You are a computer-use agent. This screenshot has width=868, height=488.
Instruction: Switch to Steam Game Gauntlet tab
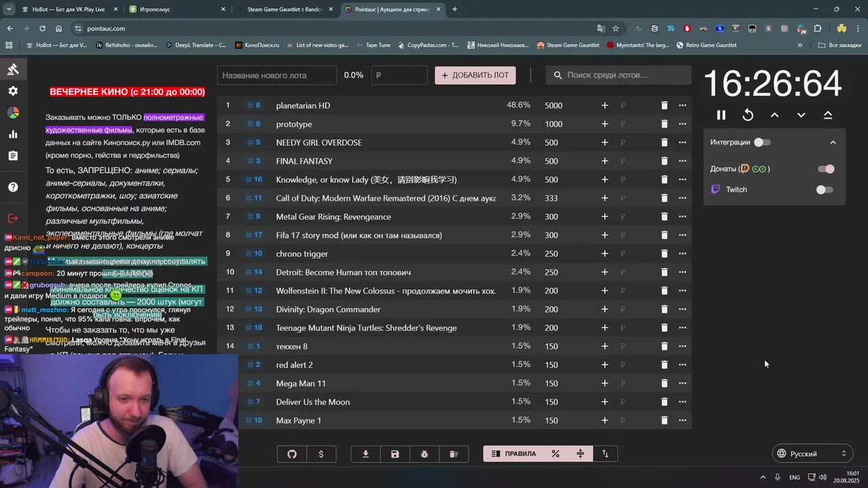pos(283,9)
